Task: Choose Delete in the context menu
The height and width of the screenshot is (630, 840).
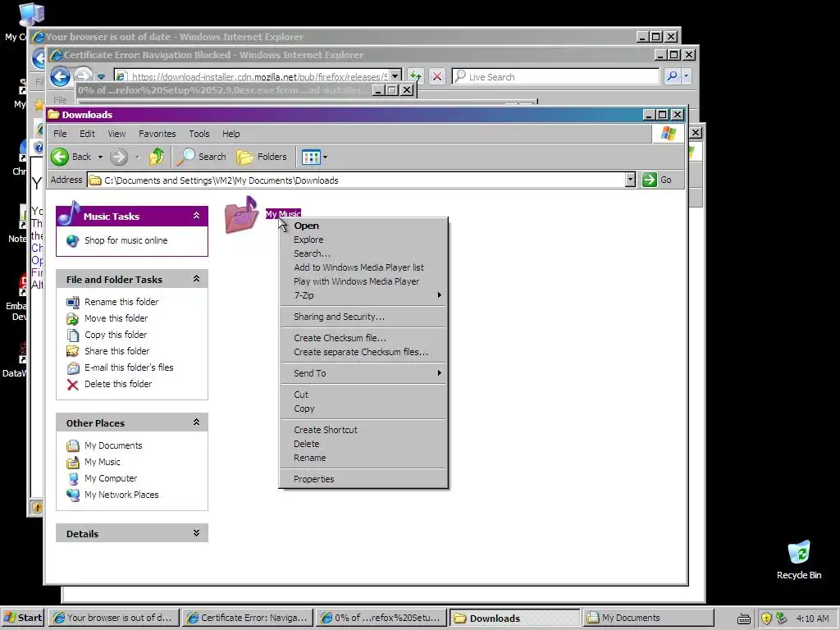Action: coord(363,444)
